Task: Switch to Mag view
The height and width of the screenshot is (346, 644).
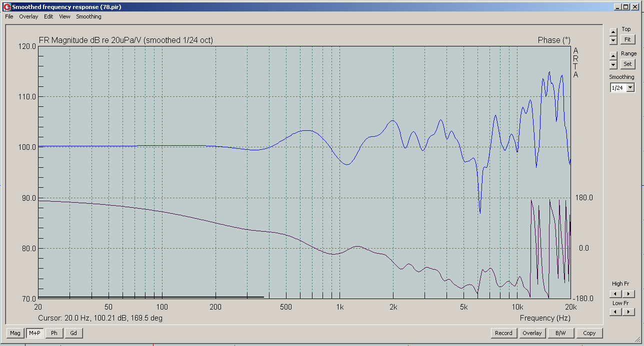Action: point(15,333)
